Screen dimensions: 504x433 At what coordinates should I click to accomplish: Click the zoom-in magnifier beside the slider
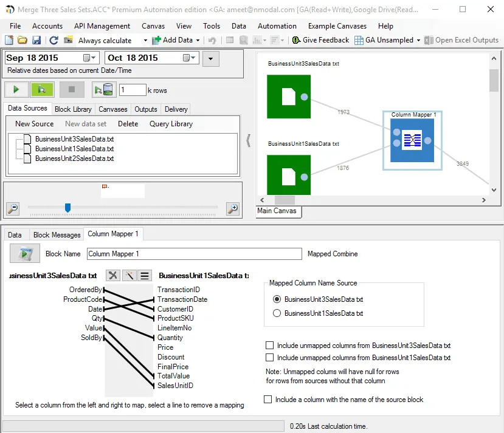(x=232, y=208)
